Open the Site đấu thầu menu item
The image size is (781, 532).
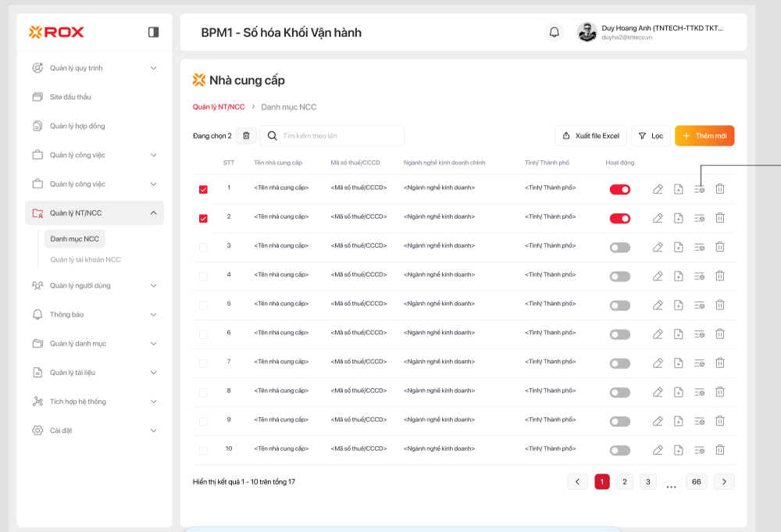click(70, 97)
